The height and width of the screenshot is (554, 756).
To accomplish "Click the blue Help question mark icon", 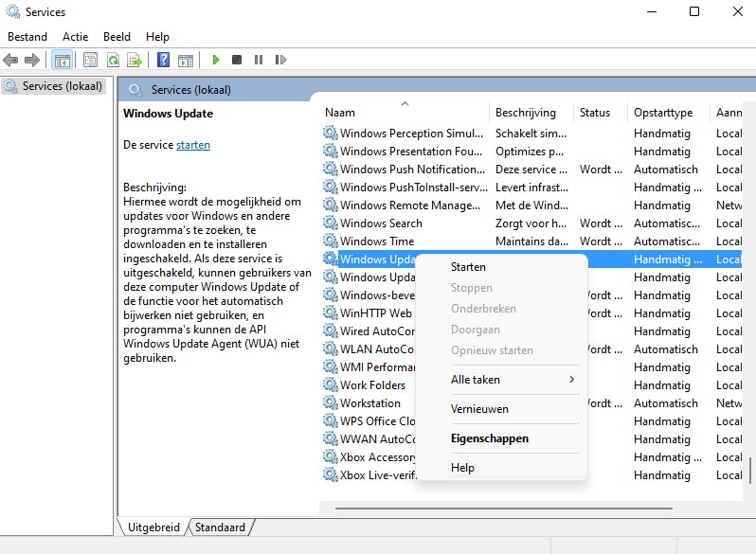I will 163,60.
